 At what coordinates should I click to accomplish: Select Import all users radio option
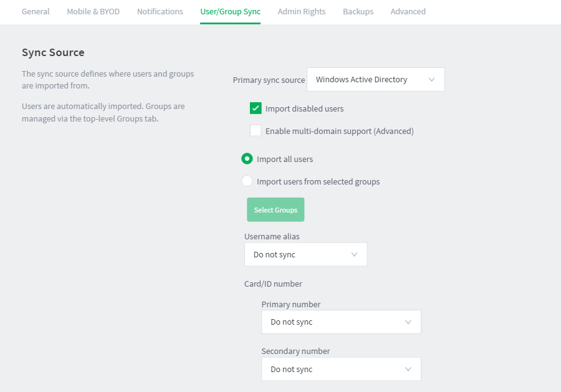pos(247,158)
